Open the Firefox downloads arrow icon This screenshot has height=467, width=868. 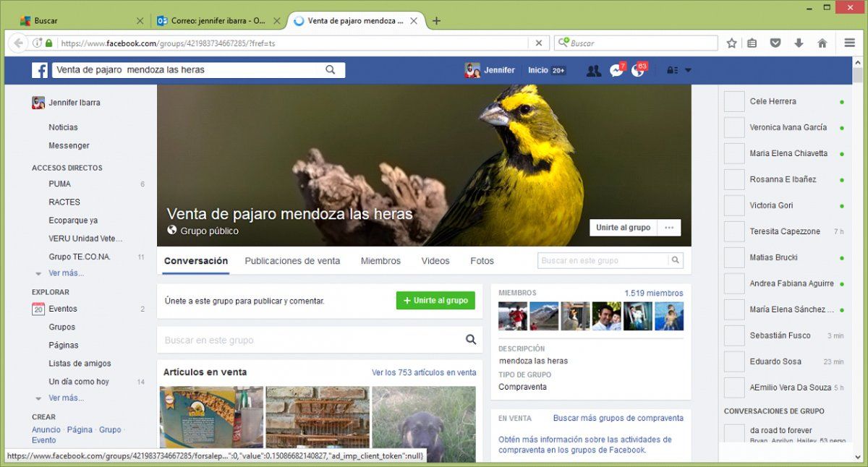coord(799,43)
